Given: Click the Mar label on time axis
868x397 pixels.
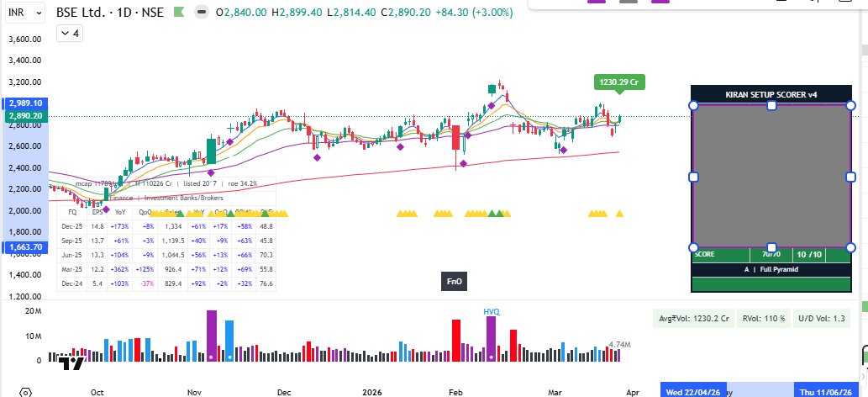Looking at the screenshot, I should click(x=555, y=392).
